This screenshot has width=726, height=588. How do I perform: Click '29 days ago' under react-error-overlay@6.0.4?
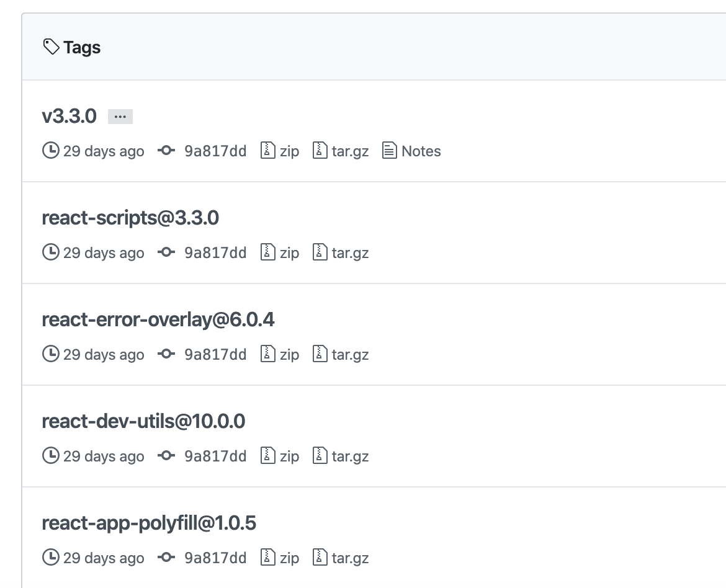(104, 355)
